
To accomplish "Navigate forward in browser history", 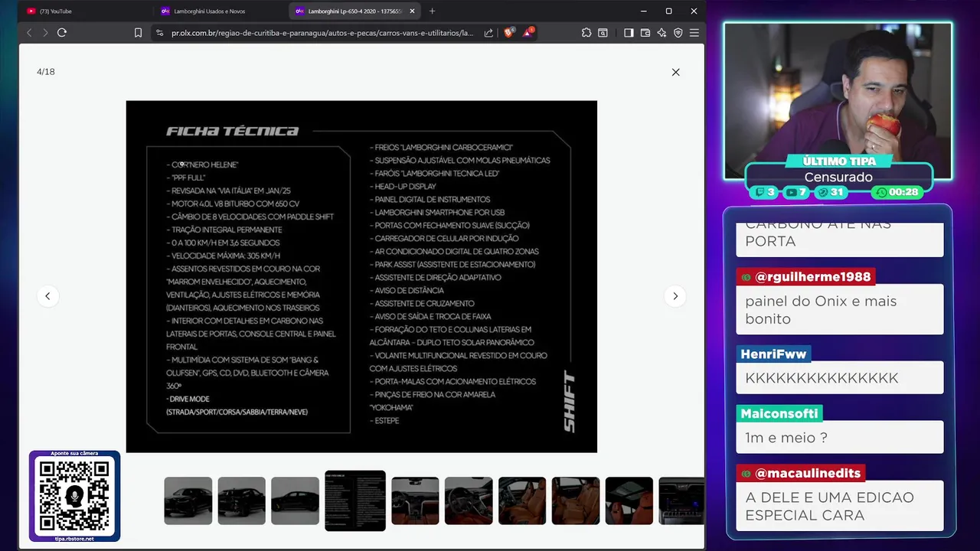I will 45,33.
